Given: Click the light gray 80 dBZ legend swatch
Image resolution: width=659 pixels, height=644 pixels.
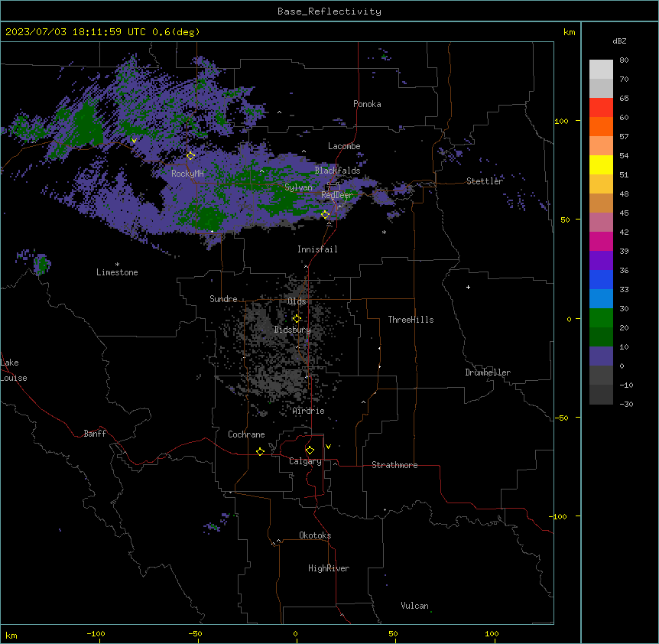Looking at the screenshot, I should click(601, 70).
